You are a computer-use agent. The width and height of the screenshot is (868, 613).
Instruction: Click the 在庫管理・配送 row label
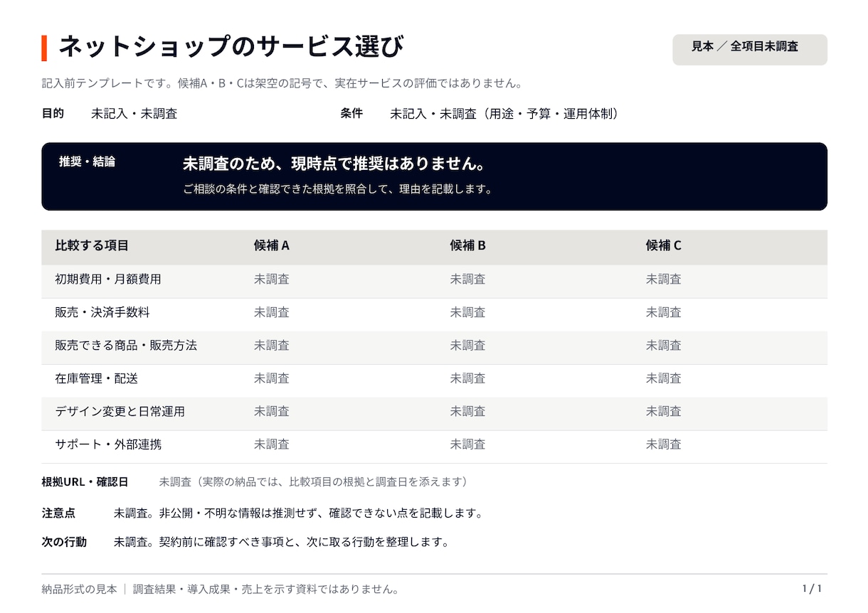[x=97, y=378]
